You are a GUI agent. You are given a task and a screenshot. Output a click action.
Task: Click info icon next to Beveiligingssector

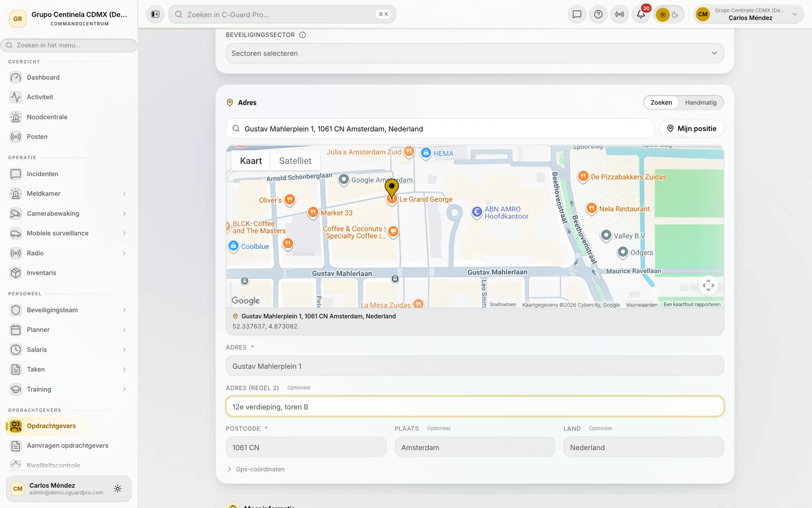(302, 35)
